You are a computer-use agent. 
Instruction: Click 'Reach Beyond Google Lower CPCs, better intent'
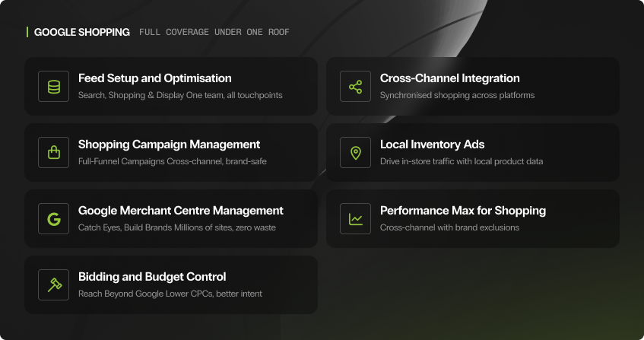coord(170,294)
